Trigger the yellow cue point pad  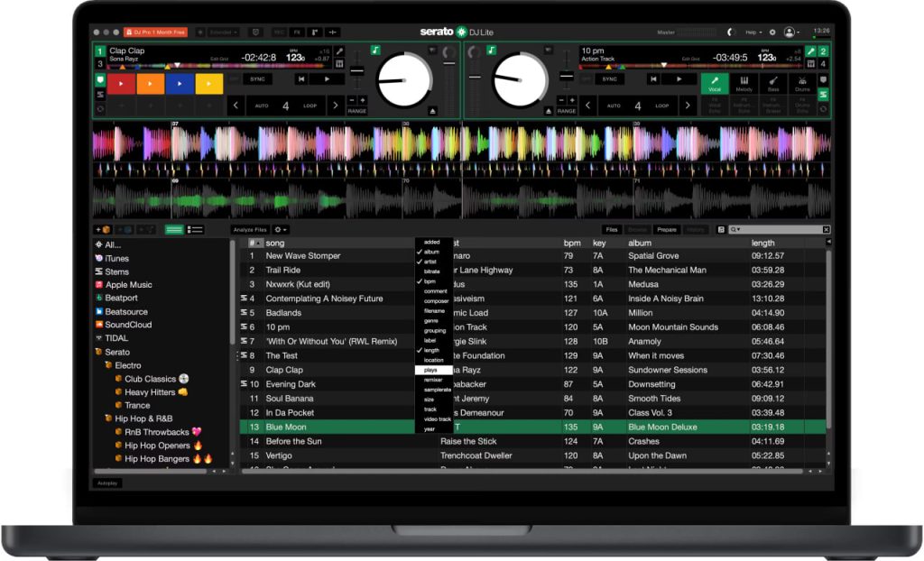209,84
